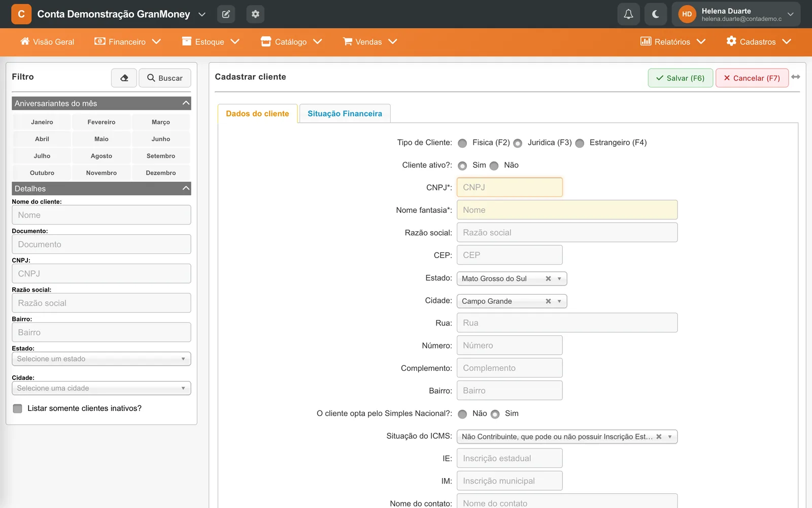Toggle dark mode moon icon
812x508 pixels.
656,14
